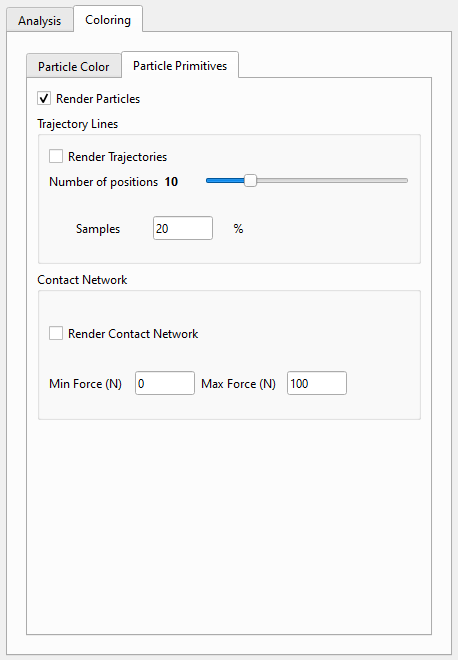Click the "Render Trajectories" label text
Viewport: 458px width, 660px height.
117,157
